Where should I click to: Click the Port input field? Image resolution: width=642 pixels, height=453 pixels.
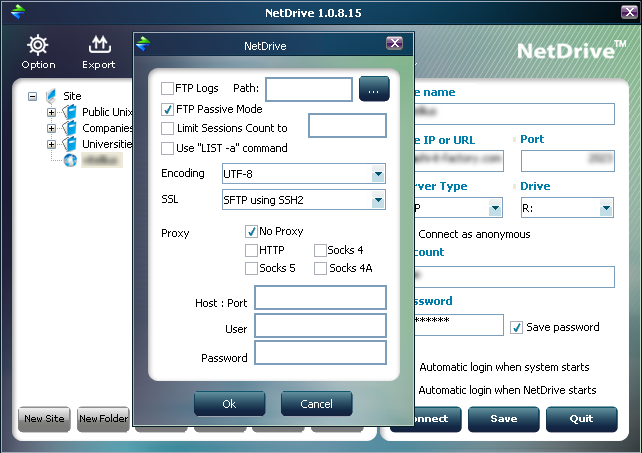567,161
